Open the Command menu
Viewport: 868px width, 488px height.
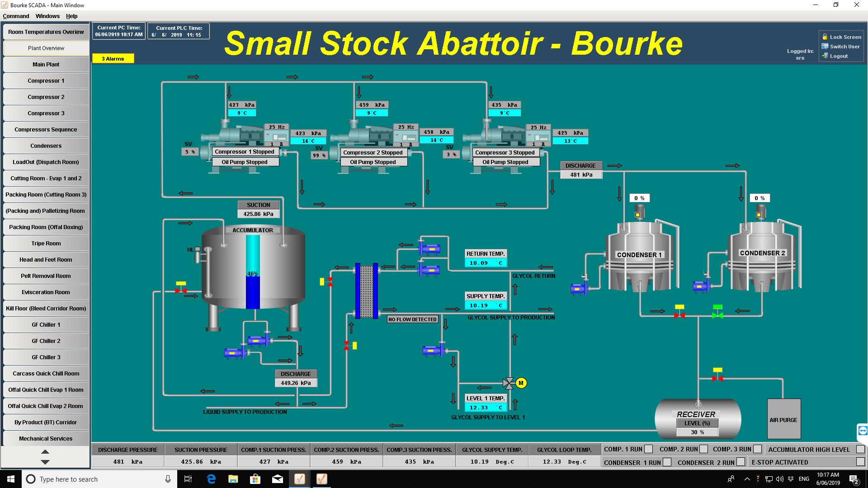[16, 16]
